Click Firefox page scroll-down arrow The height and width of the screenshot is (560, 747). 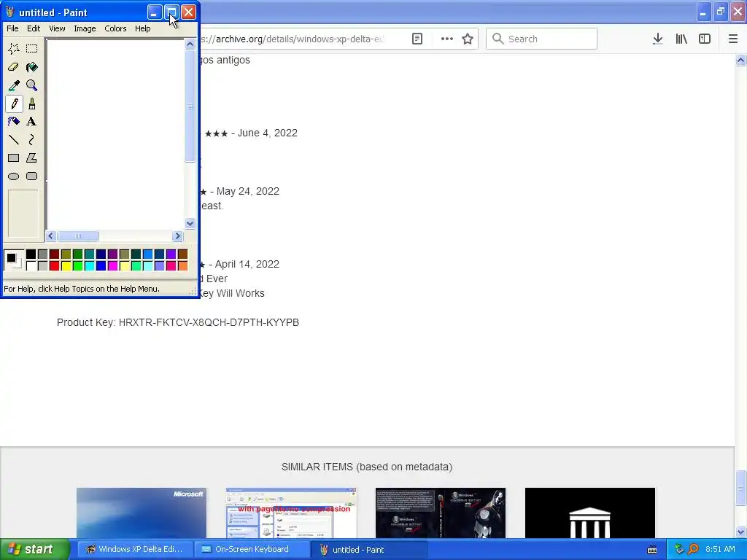point(741,532)
